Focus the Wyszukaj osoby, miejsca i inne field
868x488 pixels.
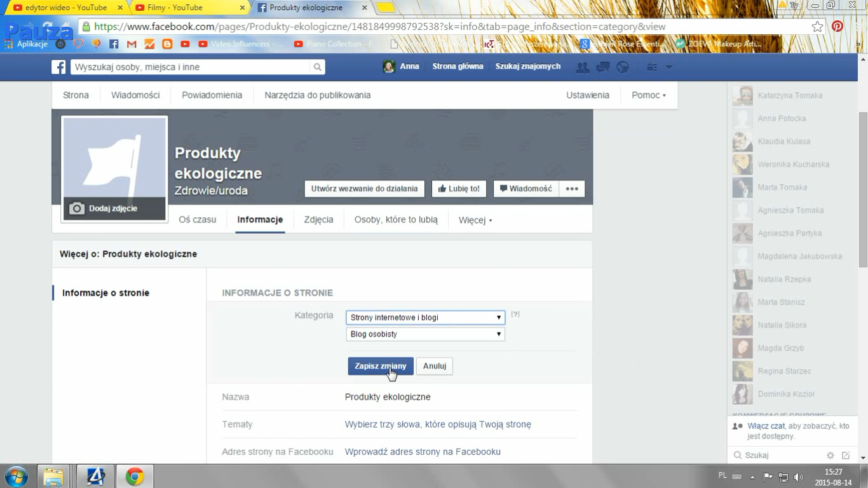pos(191,67)
